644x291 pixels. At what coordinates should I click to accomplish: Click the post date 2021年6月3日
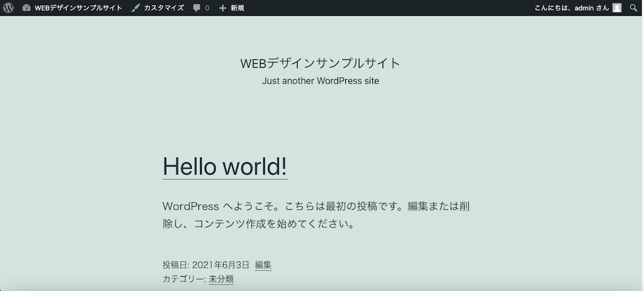[x=220, y=265]
